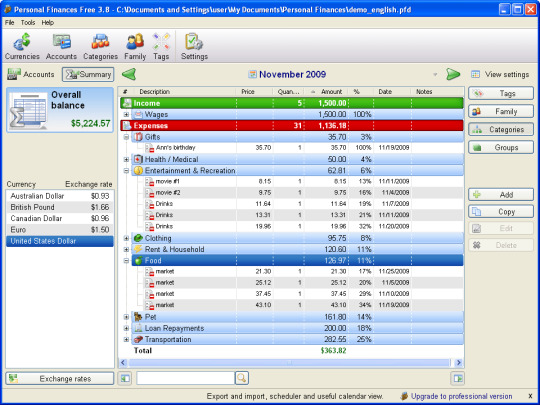Open the Categories toolbar icon
This screenshot has width=540, height=405.
[100, 46]
